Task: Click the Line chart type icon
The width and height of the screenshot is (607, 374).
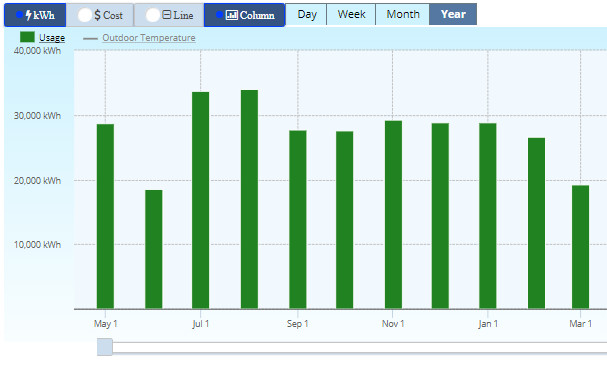Action: click(166, 15)
